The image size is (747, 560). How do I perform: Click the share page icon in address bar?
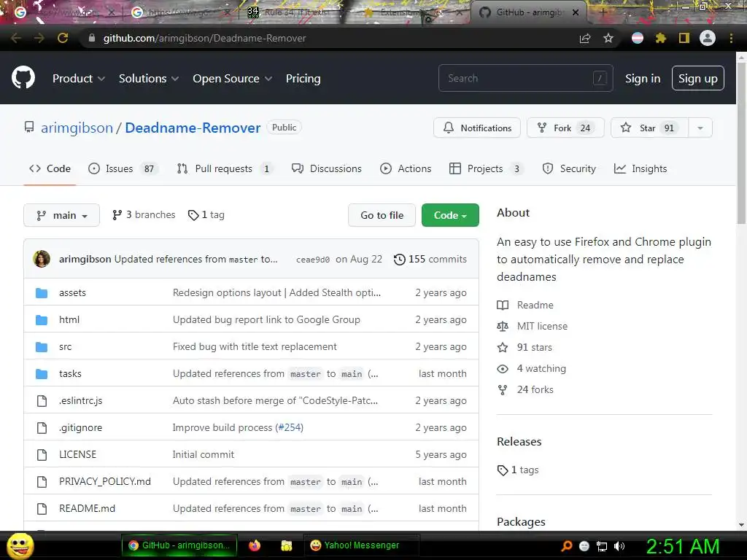tap(585, 38)
